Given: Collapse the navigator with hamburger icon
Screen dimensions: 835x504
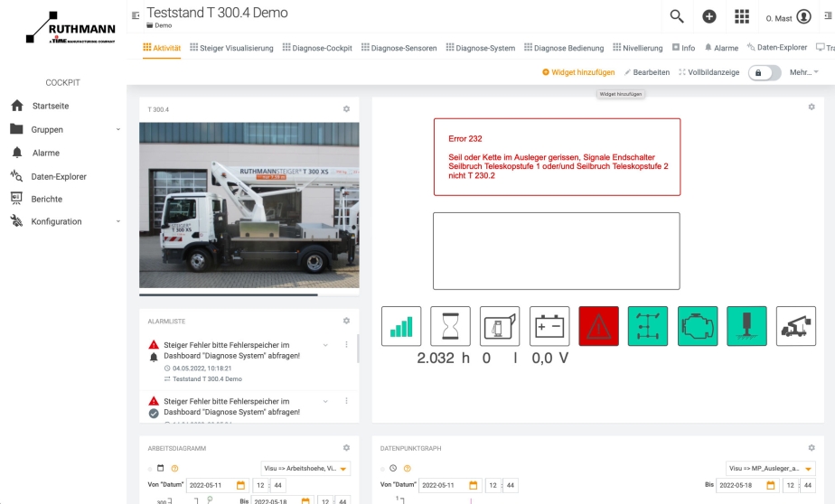Looking at the screenshot, I should pyautogui.click(x=136, y=15).
